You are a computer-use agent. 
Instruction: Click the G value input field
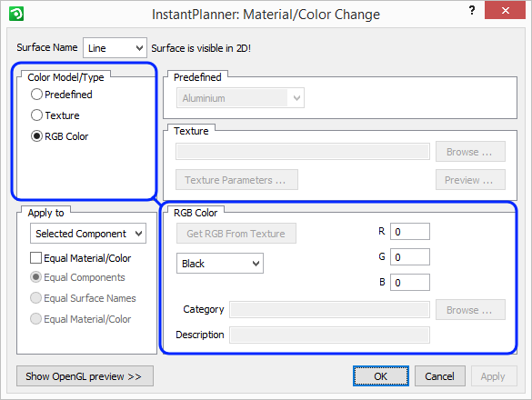tap(410, 257)
